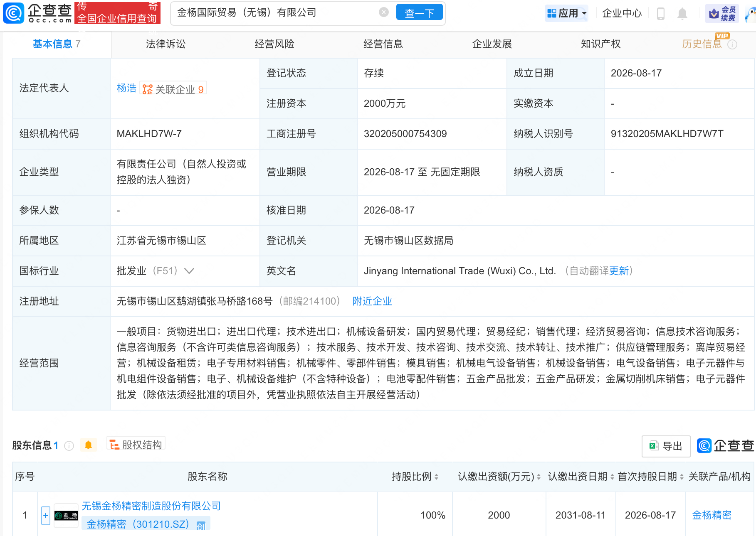Sort by 认缴出资额(万元) column
The height and width of the screenshot is (536, 756).
click(539, 477)
